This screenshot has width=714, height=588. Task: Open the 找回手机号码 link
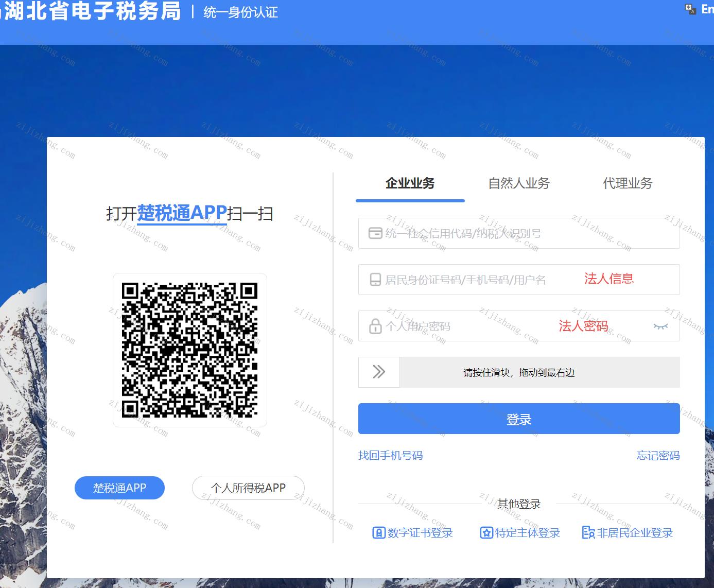click(x=390, y=456)
